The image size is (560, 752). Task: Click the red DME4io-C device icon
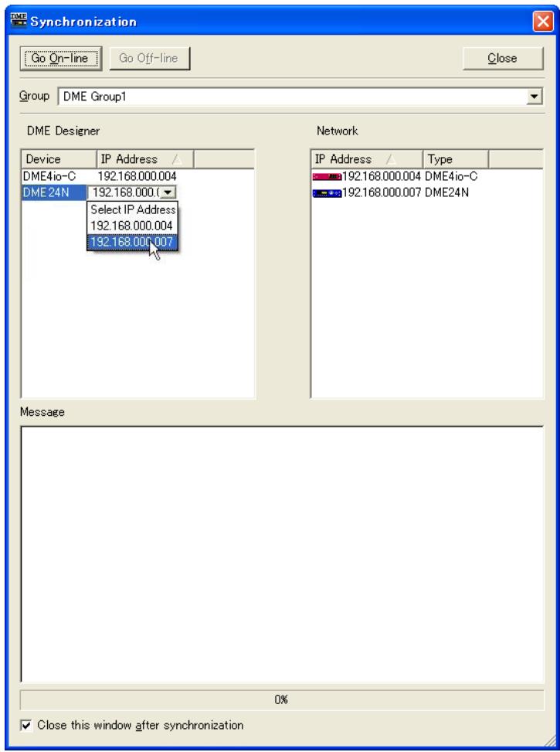coord(327,176)
